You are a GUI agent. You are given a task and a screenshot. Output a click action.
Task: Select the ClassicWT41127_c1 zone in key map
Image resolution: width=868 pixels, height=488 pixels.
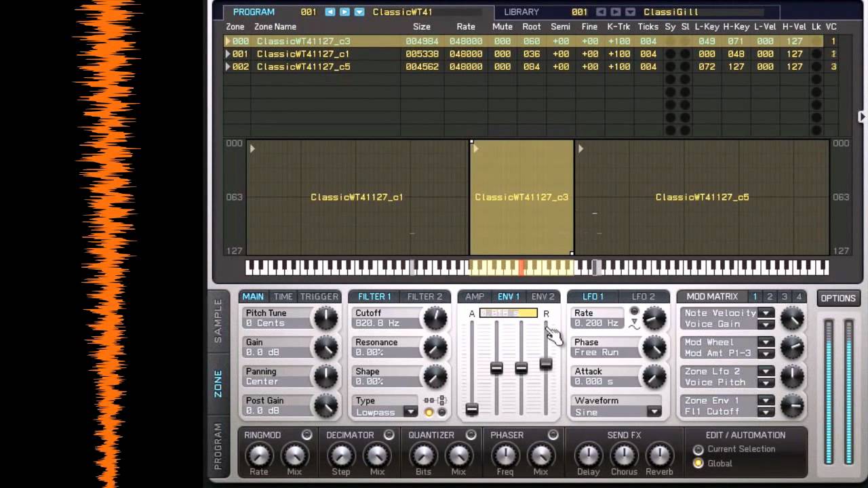357,197
